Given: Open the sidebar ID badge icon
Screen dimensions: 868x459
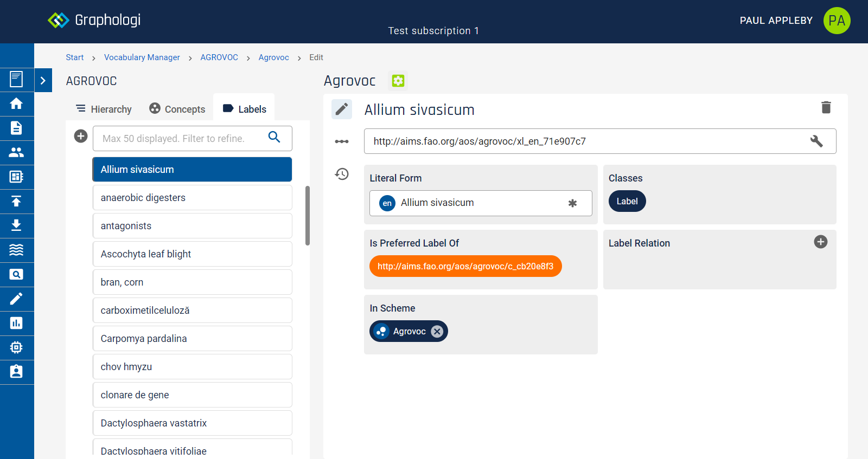Looking at the screenshot, I should tap(16, 372).
